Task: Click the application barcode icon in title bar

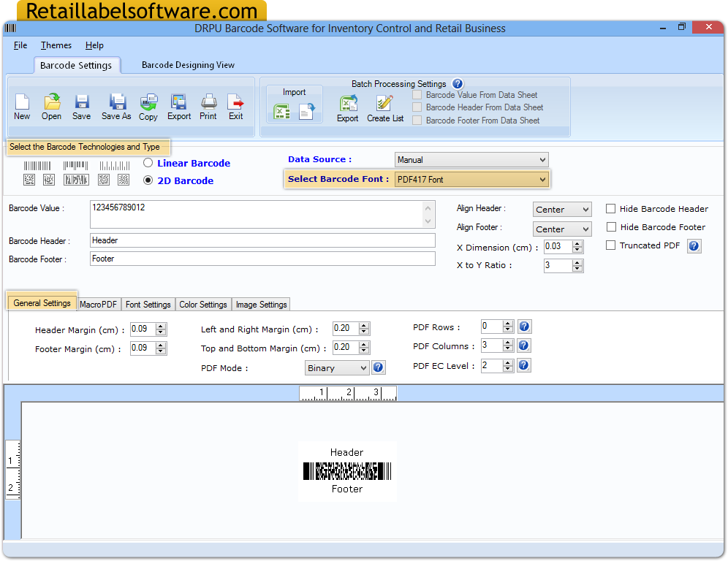Action: click(x=10, y=28)
